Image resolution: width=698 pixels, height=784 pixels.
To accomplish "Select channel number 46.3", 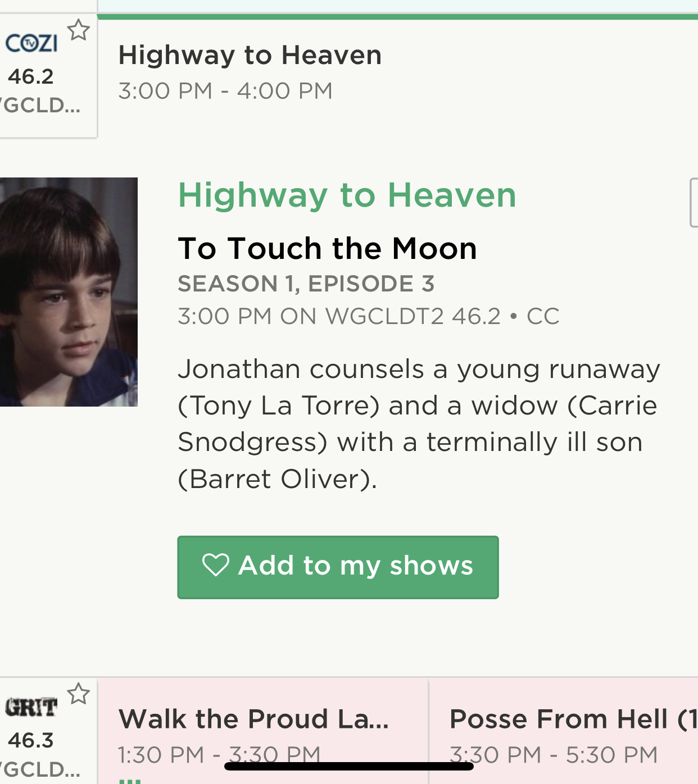I will click(31, 740).
